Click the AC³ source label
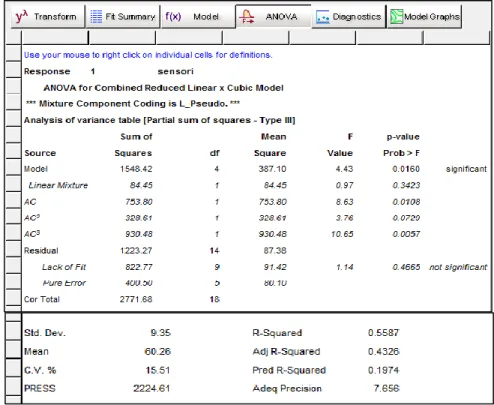 pyautogui.click(x=32, y=234)
